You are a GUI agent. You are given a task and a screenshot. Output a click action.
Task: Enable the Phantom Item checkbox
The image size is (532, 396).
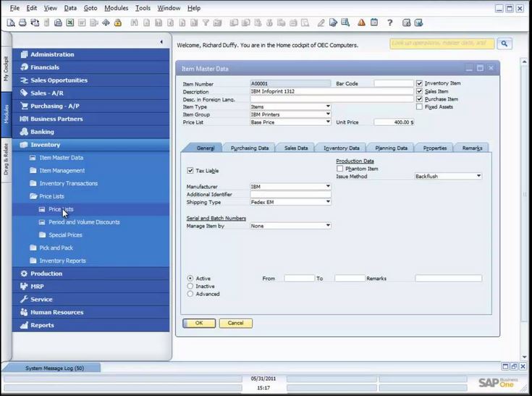[x=339, y=169]
